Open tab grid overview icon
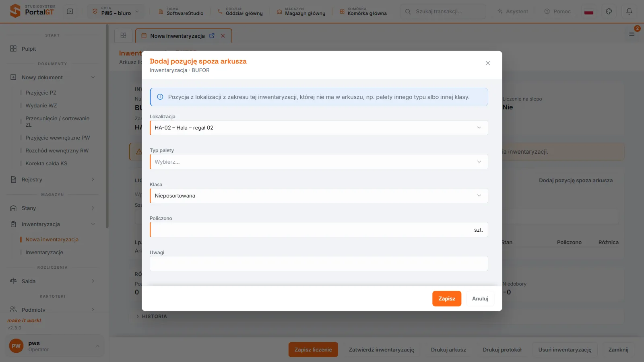 [123, 35]
